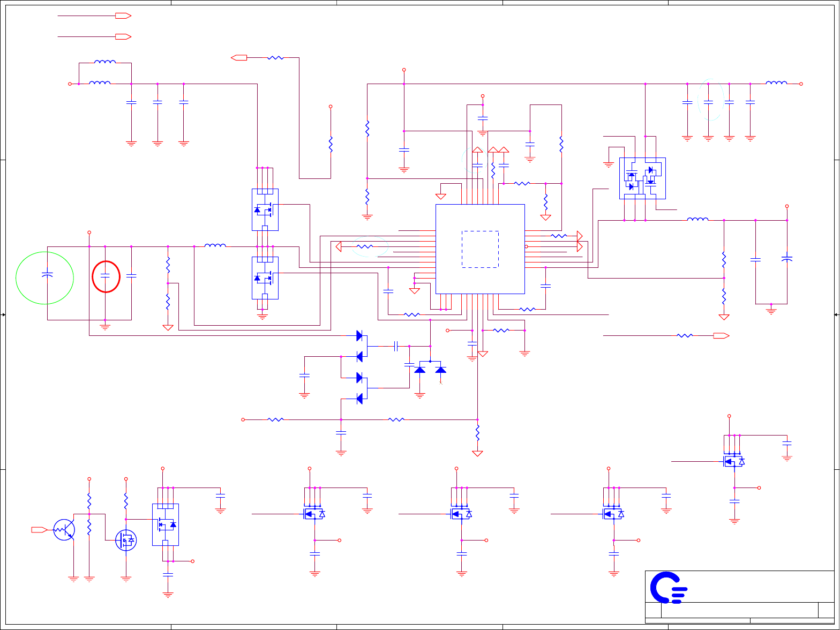This screenshot has width=840, height=630.
Task: Select the polarized capacitor at the far right output
Action: tap(787, 259)
